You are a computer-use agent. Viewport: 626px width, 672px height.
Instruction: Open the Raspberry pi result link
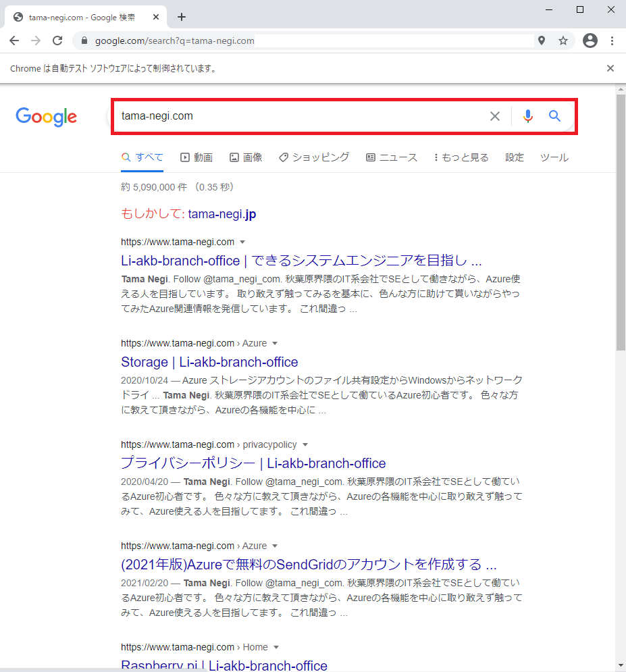224,665
